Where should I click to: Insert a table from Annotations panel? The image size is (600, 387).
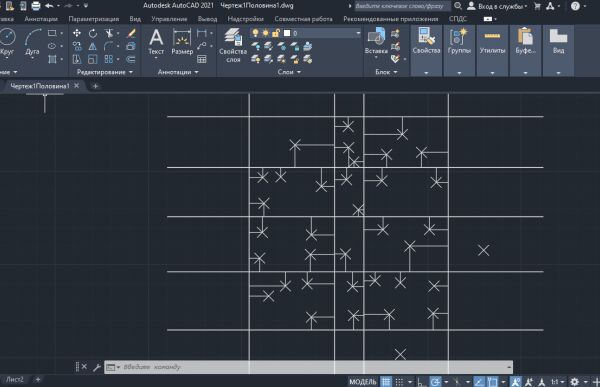[x=202, y=59]
